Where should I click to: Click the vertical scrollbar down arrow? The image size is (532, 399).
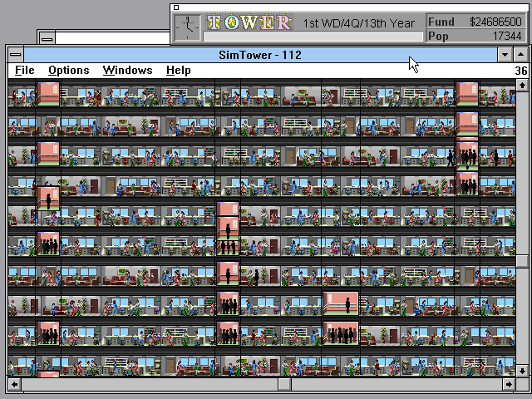click(522, 371)
